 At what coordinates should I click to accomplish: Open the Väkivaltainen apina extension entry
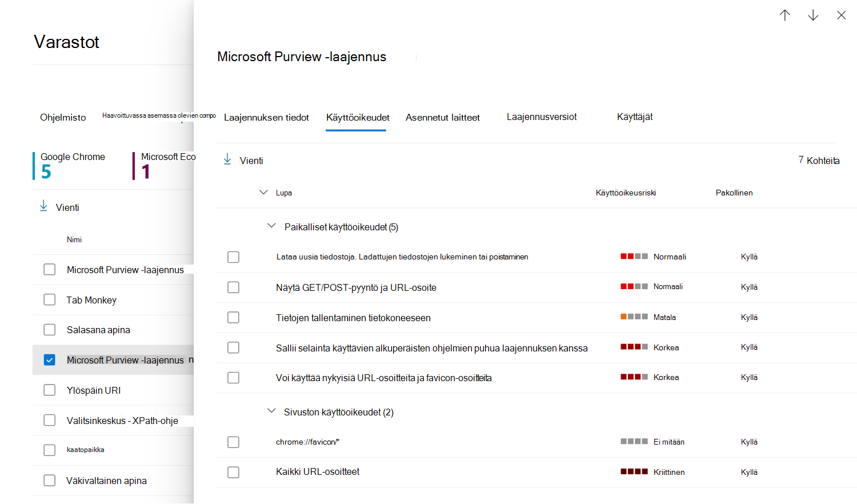click(106, 481)
